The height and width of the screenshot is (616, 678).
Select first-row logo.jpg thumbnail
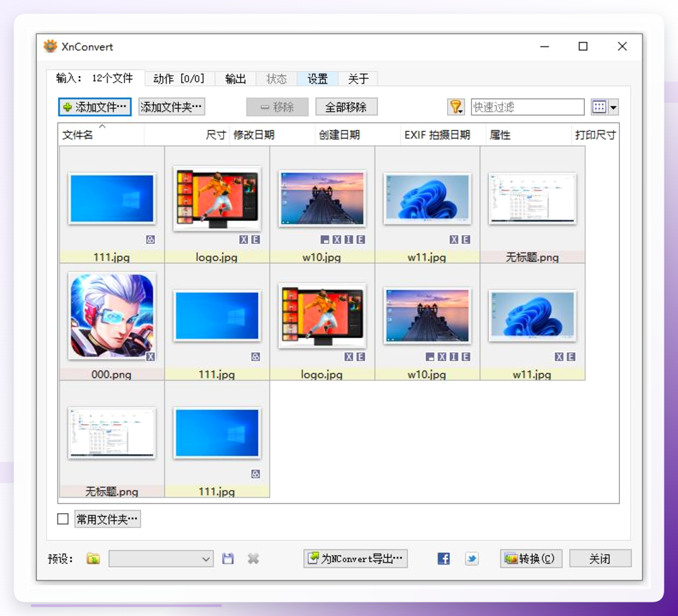[x=216, y=199]
